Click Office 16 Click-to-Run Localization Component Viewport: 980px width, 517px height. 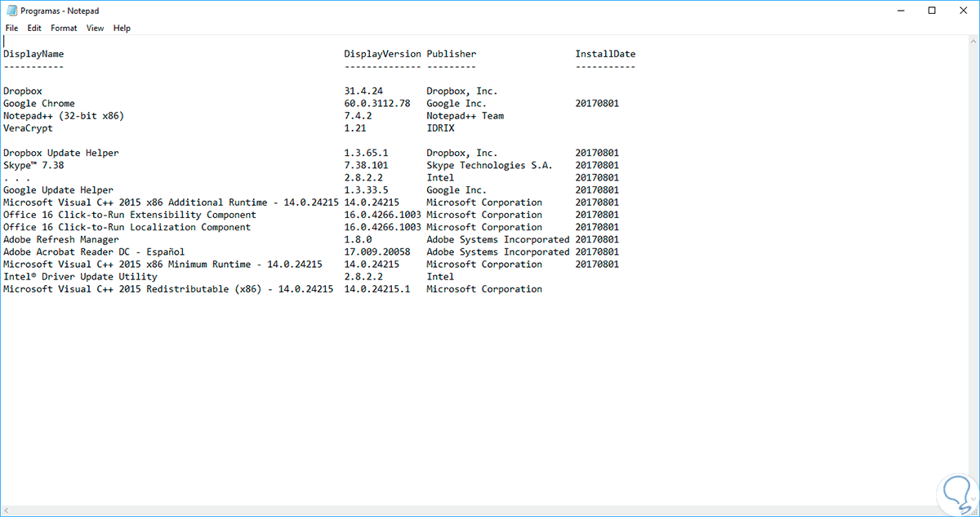127,227
